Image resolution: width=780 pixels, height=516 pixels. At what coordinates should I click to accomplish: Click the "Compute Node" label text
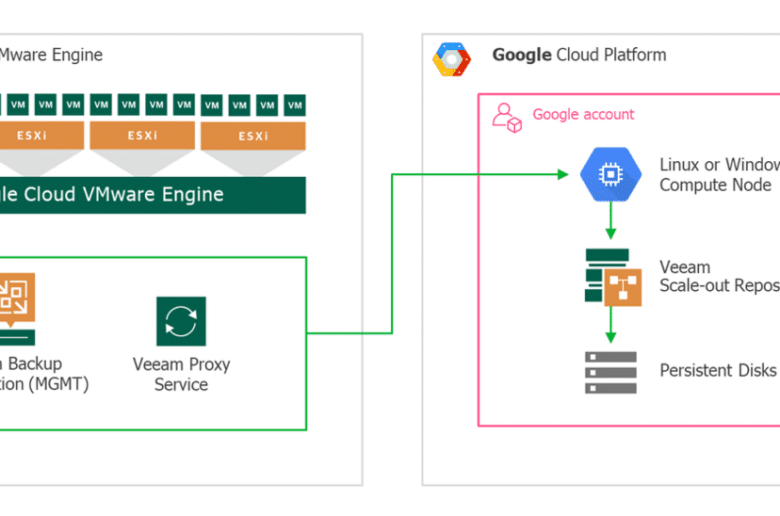[x=715, y=185]
